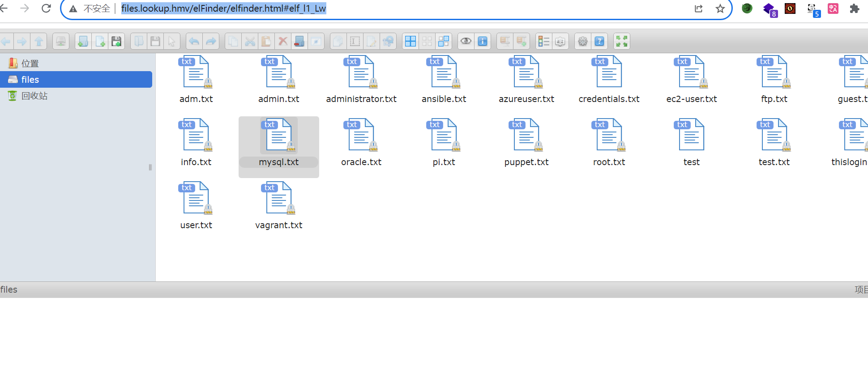Select the administrator.txt file
Image resolution: width=868 pixels, height=383 pixels.
coord(361,80)
